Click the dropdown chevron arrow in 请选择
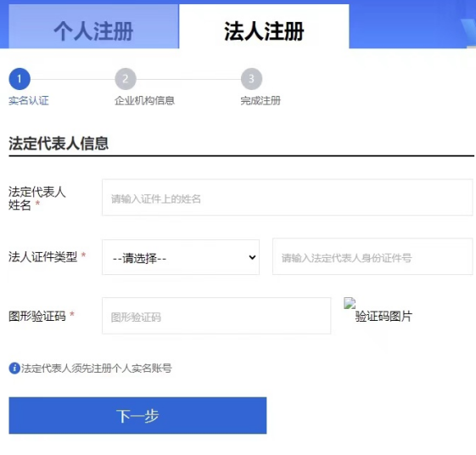Image resolution: width=476 pixels, height=455 pixels. tap(252, 257)
